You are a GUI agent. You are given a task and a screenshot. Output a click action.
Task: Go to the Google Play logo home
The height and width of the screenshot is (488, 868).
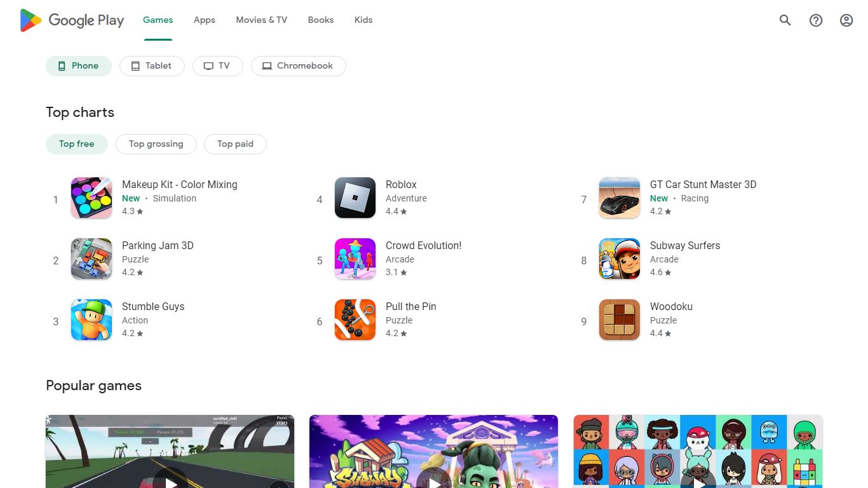pyautogui.click(x=72, y=20)
